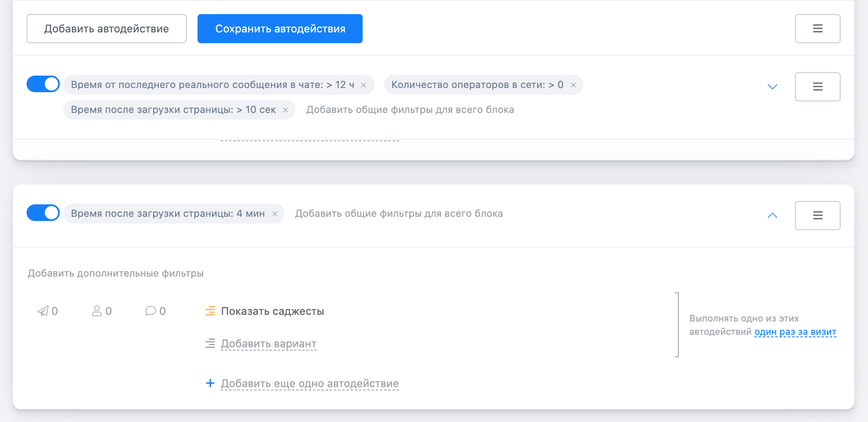Screen dimensions: 868x422
Task: Click Добавить дополнительные фильтры field
Action: tap(116, 273)
